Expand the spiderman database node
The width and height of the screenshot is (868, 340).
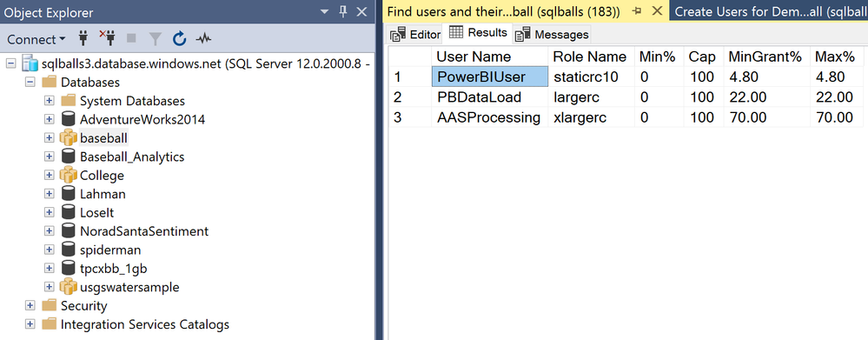[x=49, y=250]
